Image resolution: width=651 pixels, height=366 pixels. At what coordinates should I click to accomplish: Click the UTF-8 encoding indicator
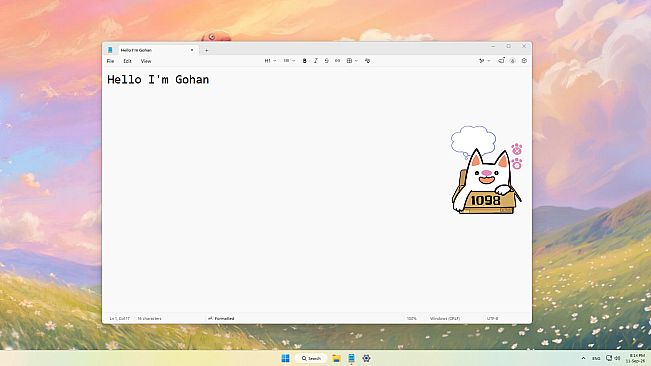click(x=492, y=318)
